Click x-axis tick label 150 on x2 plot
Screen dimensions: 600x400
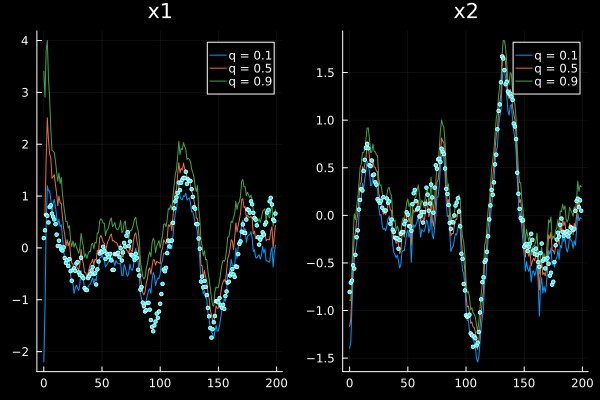click(x=524, y=382)
